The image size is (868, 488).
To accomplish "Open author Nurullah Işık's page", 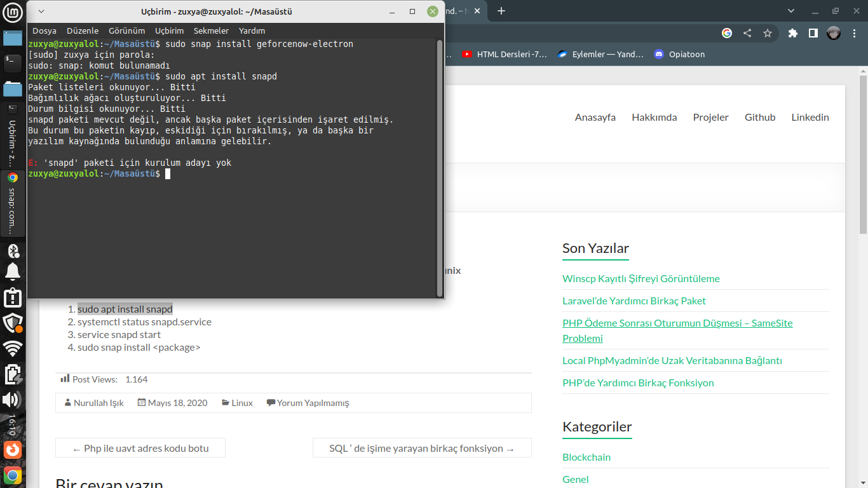I will (98, 403).
